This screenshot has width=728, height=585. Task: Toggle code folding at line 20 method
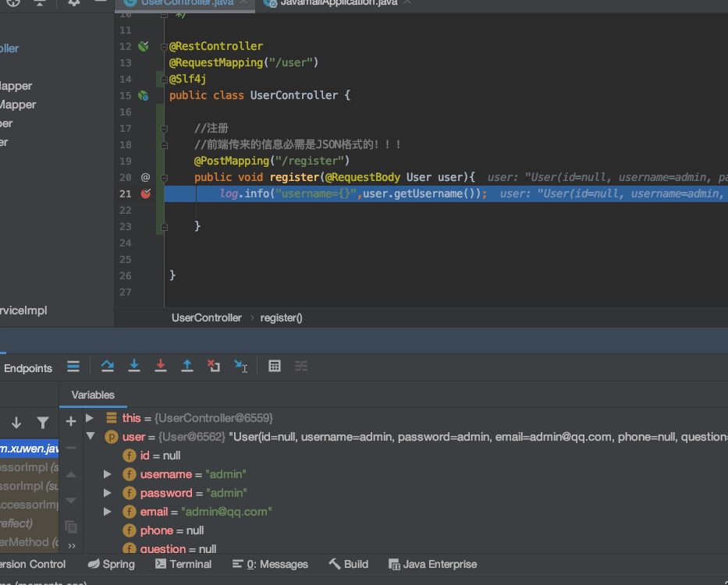pos(165,178)
